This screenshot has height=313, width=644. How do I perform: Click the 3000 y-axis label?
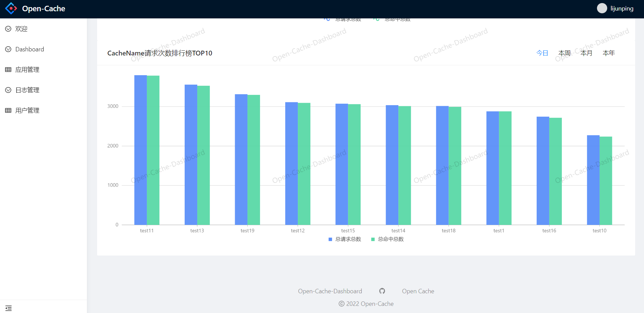113,106
